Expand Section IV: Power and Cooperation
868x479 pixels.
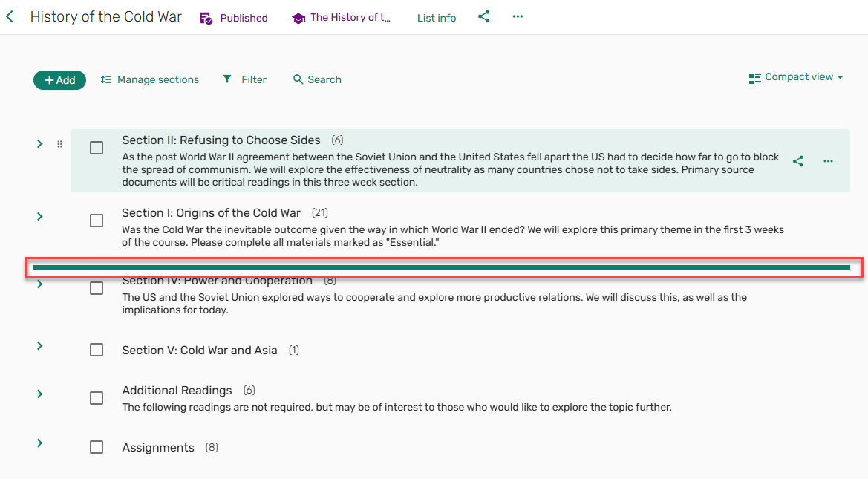pyautogui.click(x=40, y=284)
